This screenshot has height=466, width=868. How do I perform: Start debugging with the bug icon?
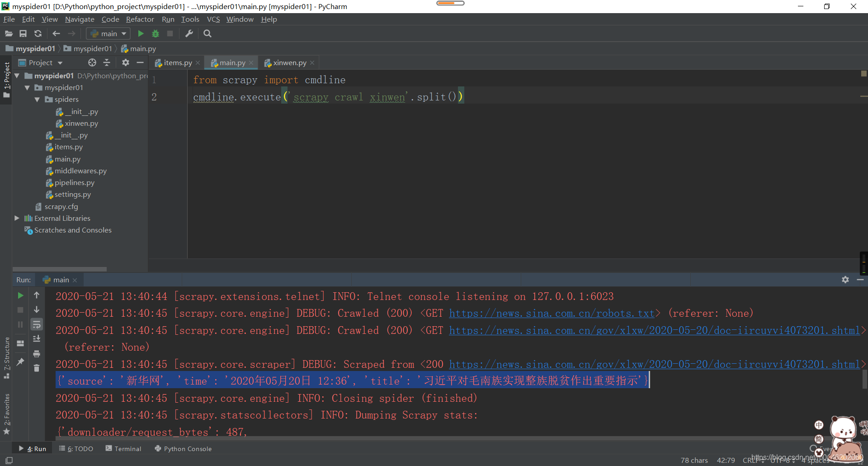coord(156,33)
